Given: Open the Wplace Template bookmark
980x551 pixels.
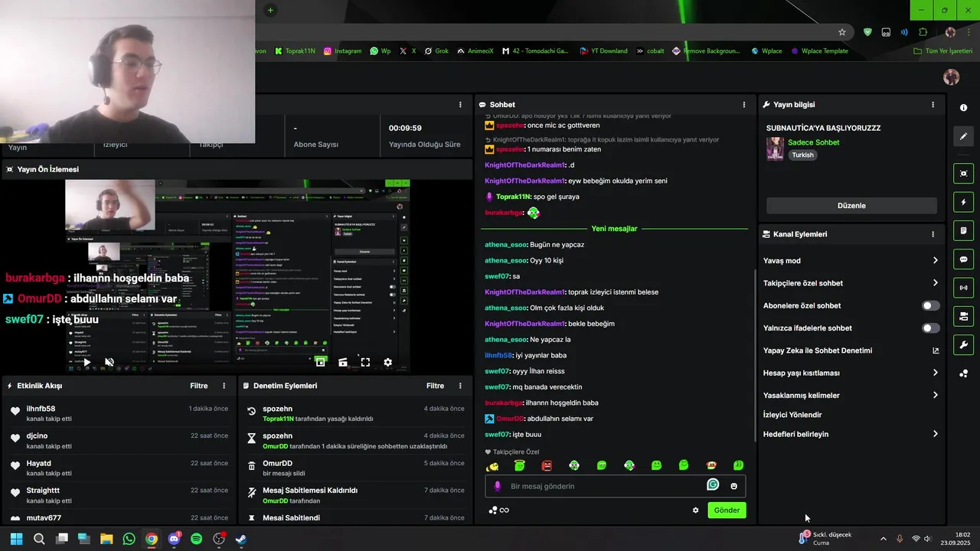Looking at the screenshot, I should (x=819, y=51).
